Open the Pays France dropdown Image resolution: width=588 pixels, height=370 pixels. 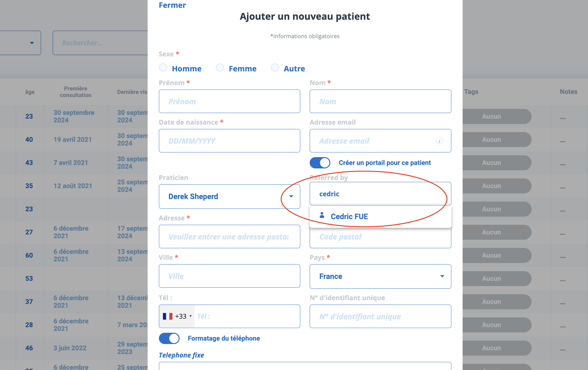click(380, 276)
